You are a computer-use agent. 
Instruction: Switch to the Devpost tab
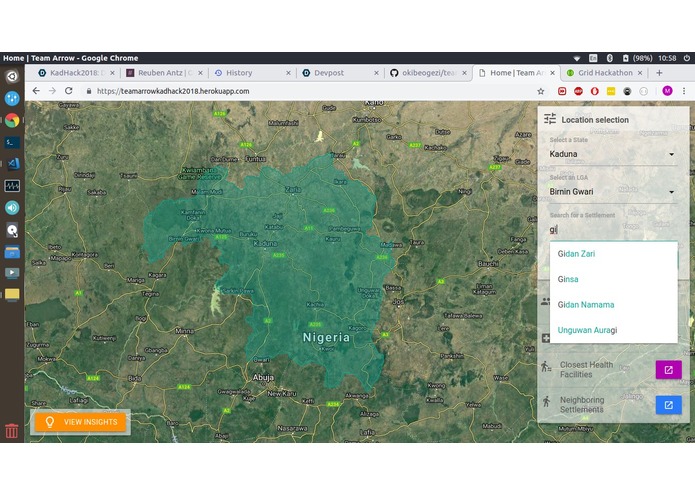pos(339,73)
